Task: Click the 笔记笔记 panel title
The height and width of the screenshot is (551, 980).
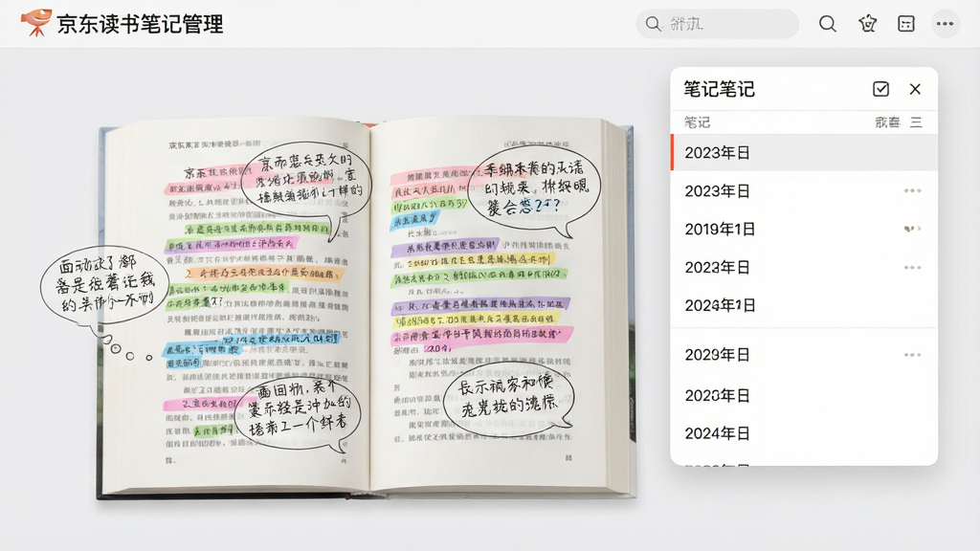Action: [x=719, y=89]
